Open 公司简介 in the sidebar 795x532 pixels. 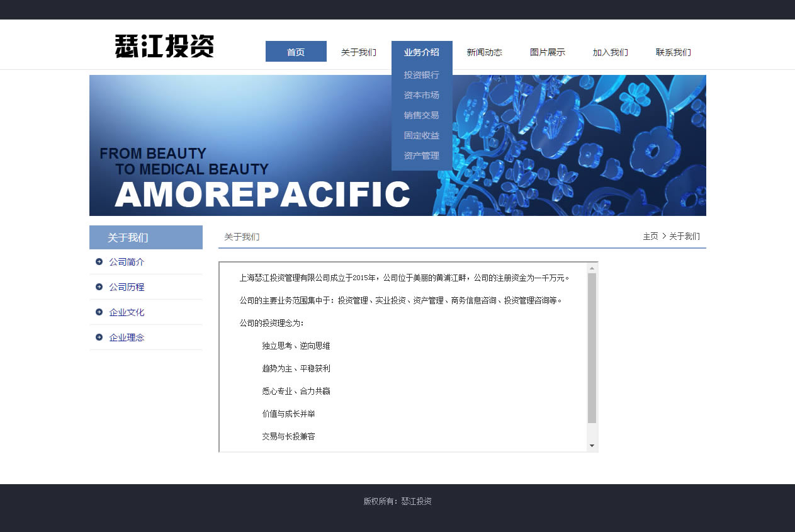click(x=127, y=262)
